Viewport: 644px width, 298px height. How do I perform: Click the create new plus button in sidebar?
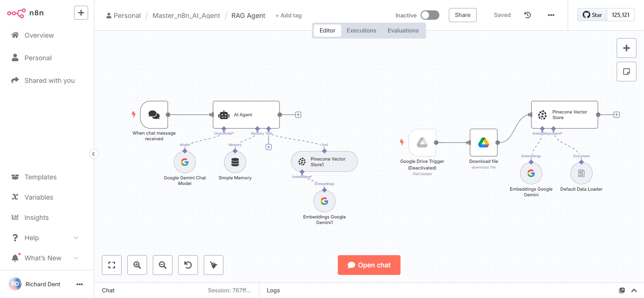point(81,13)
